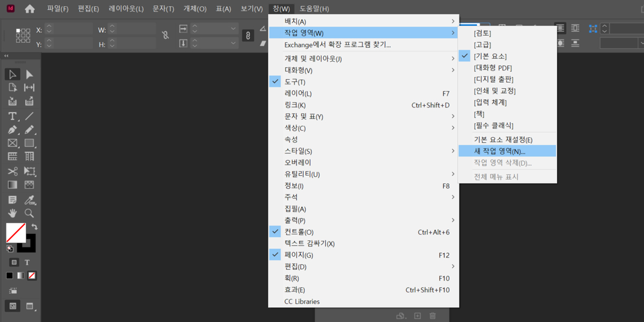Select the Selection tool
Screen dimensions: 644x322
point(12,74)
